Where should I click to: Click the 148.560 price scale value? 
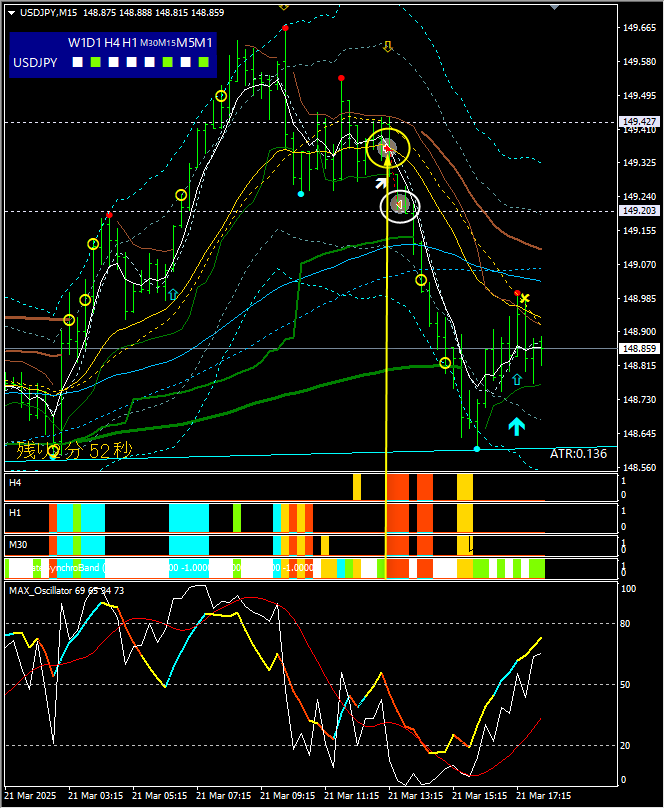pyautogui.click(x=639, y=467)
